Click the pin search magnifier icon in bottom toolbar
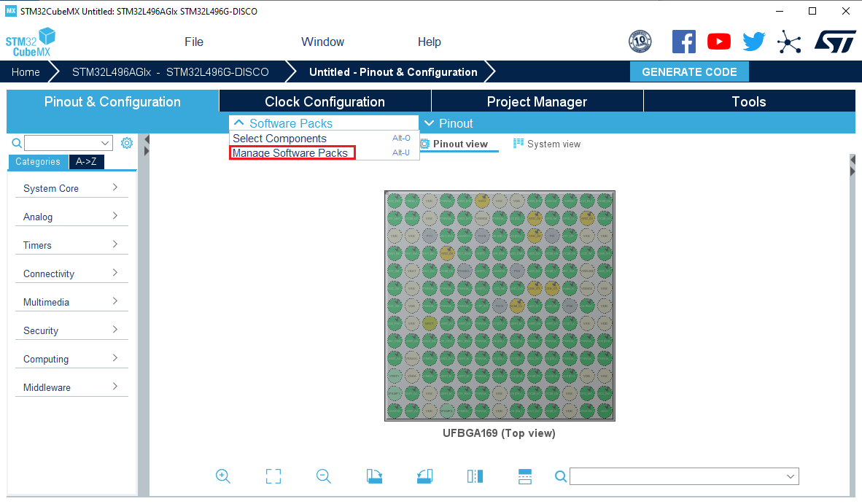The image size is (862, 504). [x=561, y=476]
